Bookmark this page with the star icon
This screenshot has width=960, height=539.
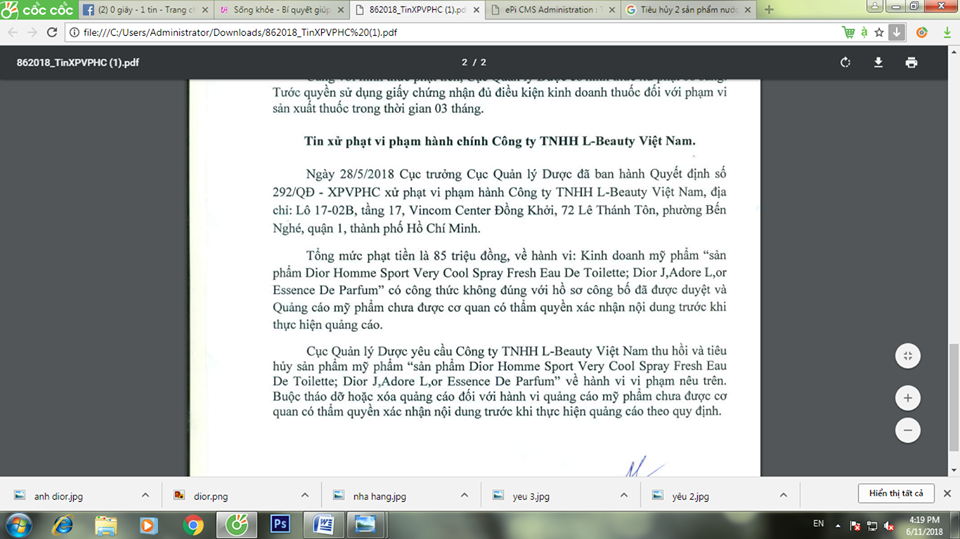878,32
